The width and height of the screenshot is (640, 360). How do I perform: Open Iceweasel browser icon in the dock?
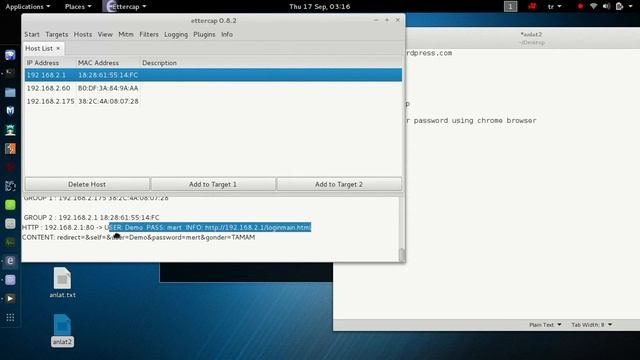tap(10, 55)
